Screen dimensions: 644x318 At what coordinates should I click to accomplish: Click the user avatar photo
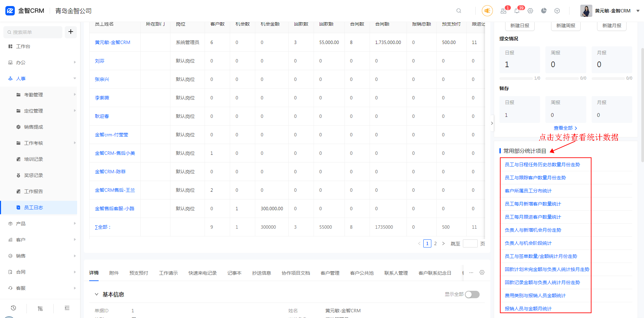coord(586,11)
